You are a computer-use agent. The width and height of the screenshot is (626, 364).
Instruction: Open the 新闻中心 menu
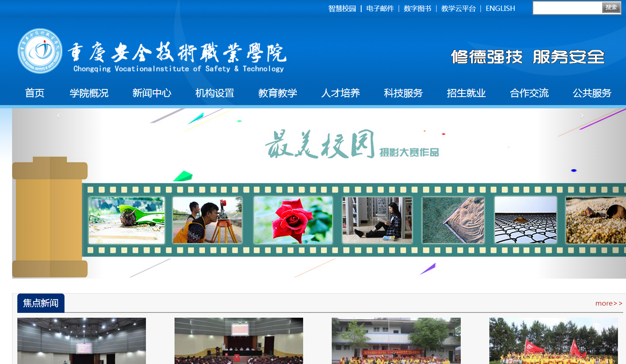(152, 93)
